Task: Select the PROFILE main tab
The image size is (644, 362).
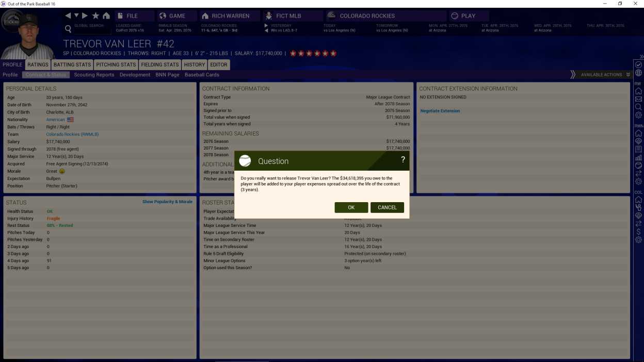Action: (x=12, y=65)
